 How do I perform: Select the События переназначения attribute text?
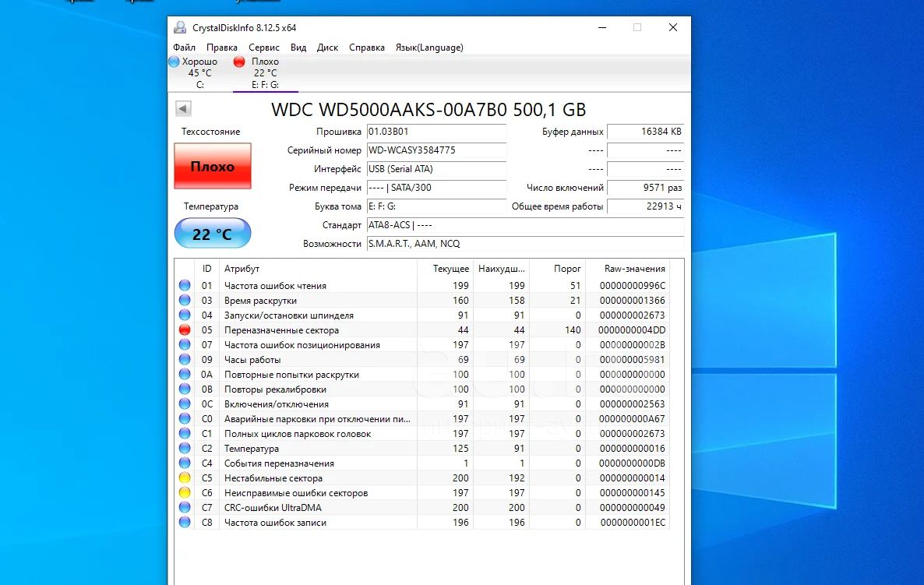coord(279,463)
